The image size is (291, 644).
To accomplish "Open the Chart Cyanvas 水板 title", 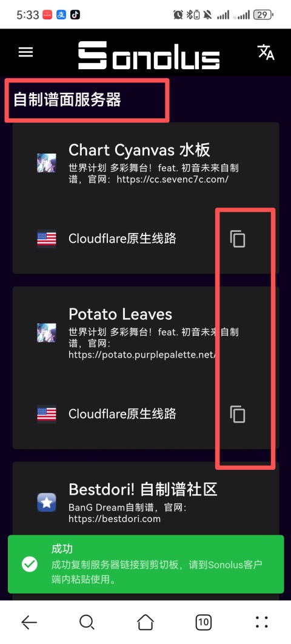I will pyautogui.click(x=139, y=151).
